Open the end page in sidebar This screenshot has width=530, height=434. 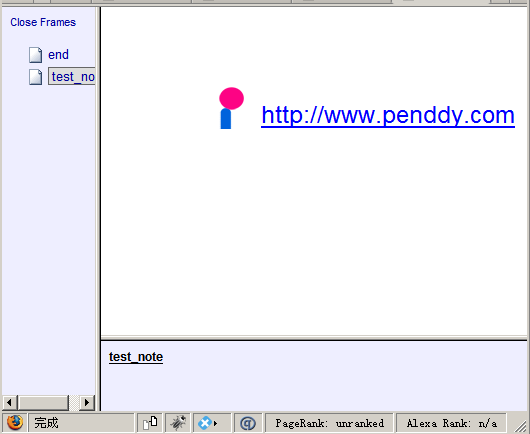tap(58, 55)
